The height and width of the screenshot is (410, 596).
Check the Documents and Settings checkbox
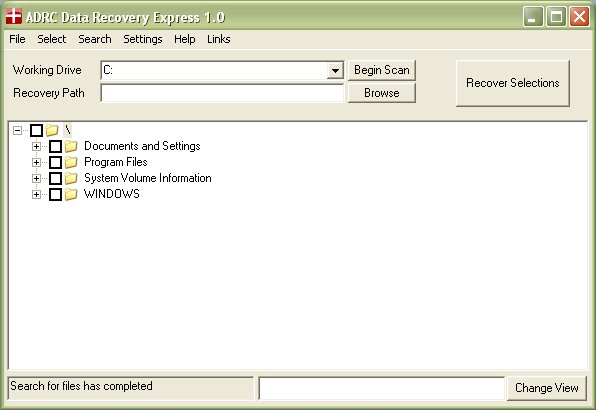click(55, 146)
